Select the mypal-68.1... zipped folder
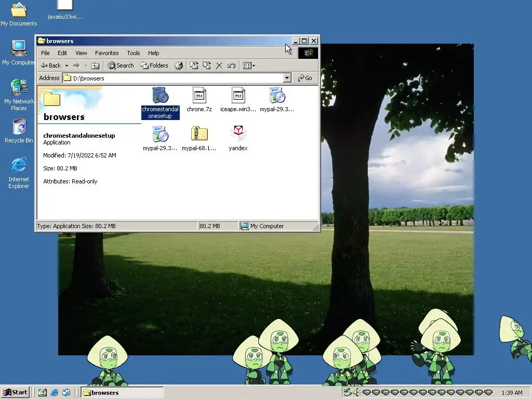 (x=199, y=139)
